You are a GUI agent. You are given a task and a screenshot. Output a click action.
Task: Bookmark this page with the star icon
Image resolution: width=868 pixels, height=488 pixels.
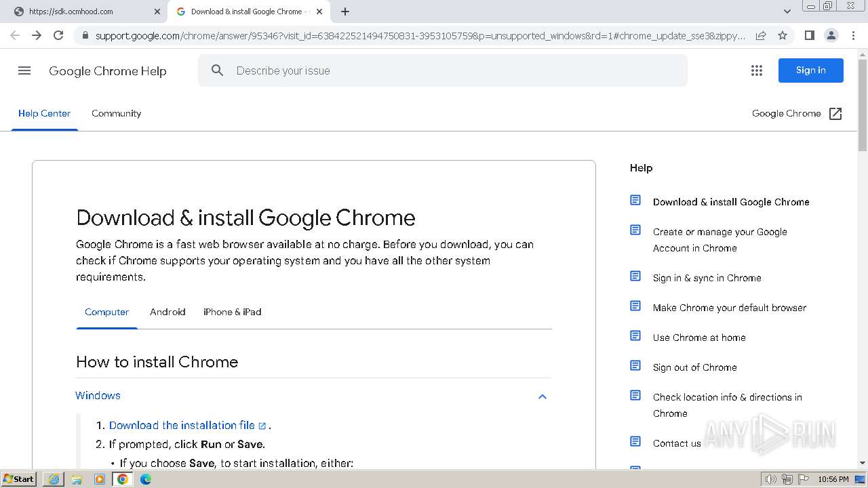(x=783, y=35)
